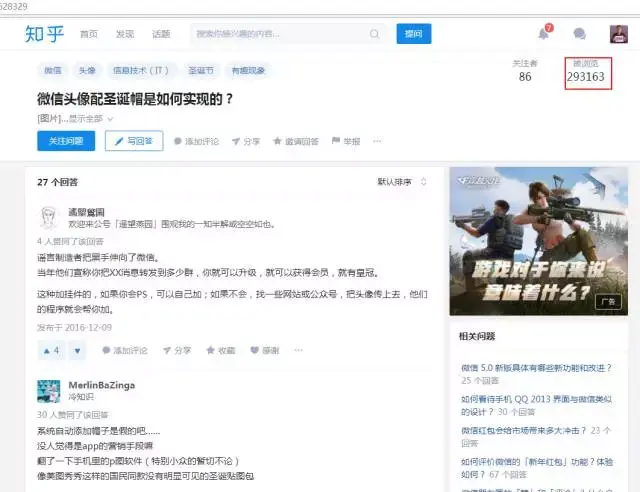
Task: Select the 信息技术（IT） topic tag
Action: [x=141, y=70]
